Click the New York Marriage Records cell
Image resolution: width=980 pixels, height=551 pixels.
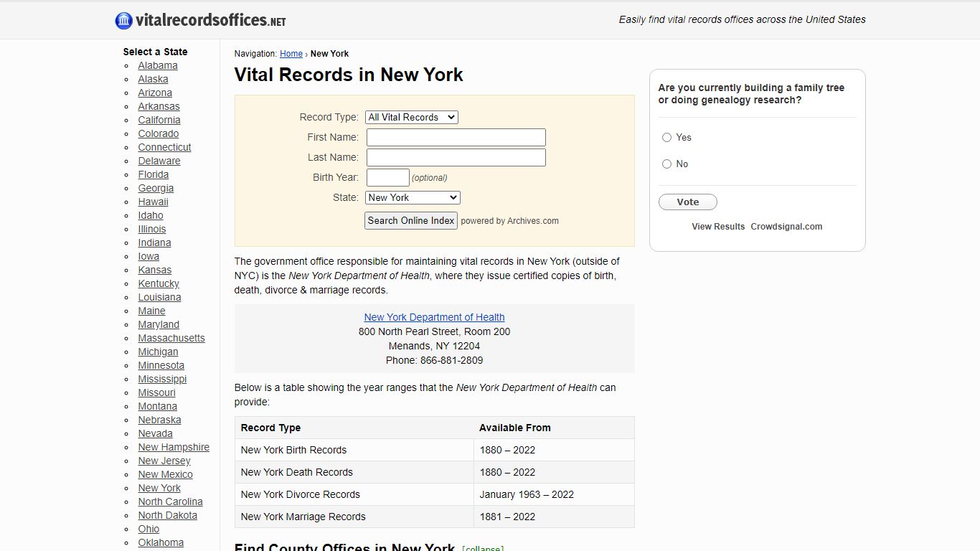click(354, 517)
